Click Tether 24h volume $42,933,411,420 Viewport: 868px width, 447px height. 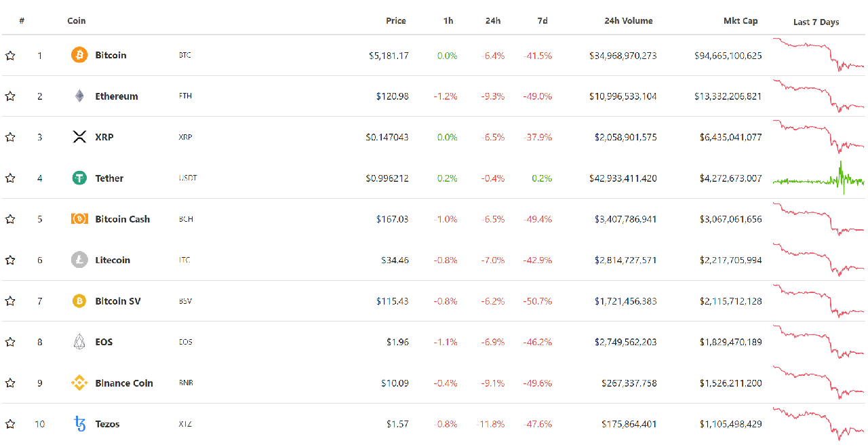(623, 178)
